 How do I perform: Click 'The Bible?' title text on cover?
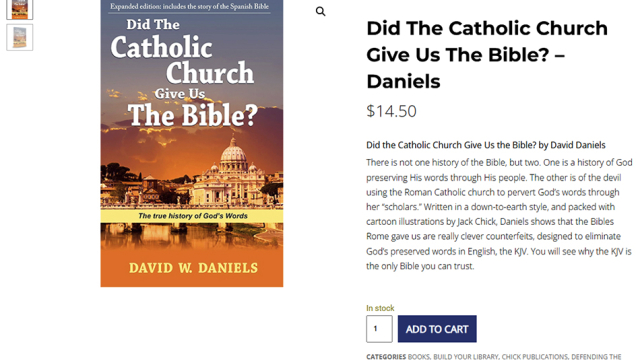coord(193,115)
